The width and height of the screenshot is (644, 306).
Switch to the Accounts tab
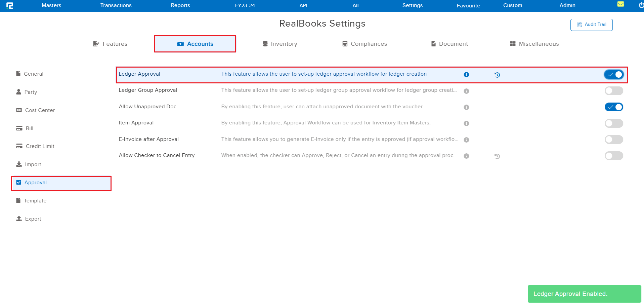(x=195, y=44)
